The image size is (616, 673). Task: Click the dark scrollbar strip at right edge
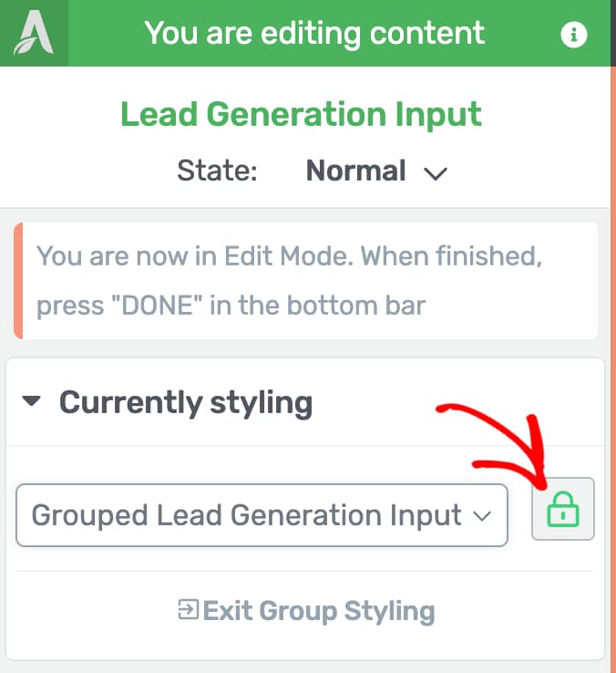pyautogui.click(x=613, y=33)
